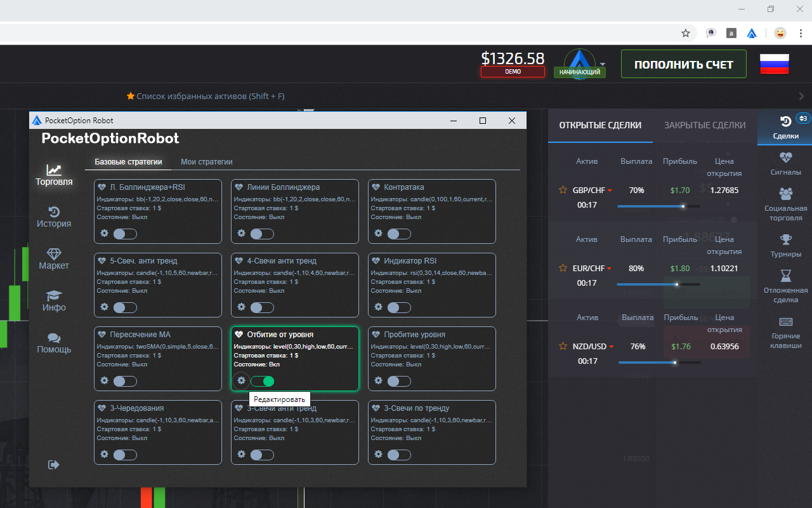Expand EUR/CHF trade red arrow
The height and width of the screenshot is (508, 812).
[610, 269]
